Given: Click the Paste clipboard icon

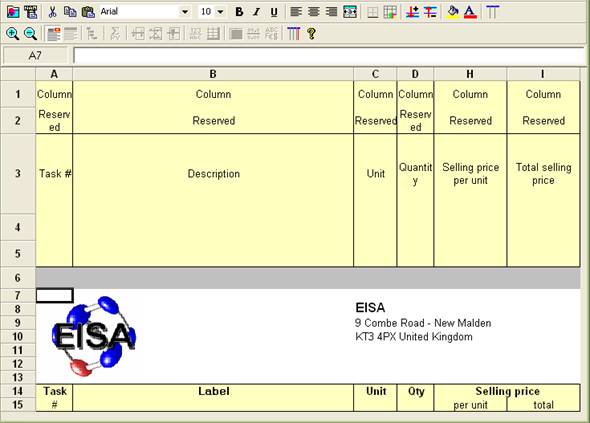Looking at the screenshot, I should click(x=88, y=12).
